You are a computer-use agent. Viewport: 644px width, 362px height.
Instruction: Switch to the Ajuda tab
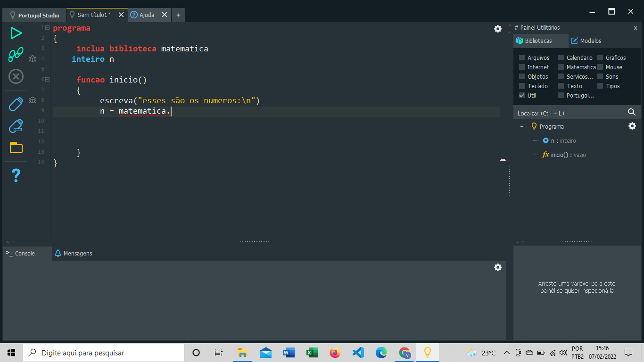pyautogui.click(x=146, y=15)
